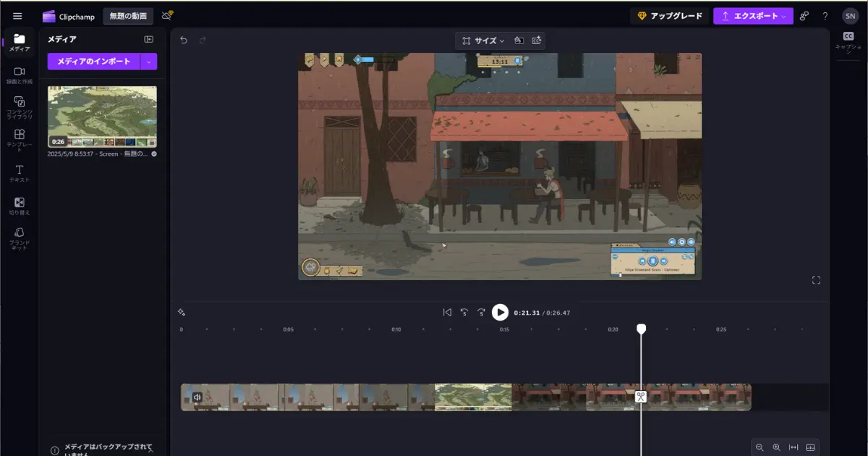Image resolution: width=868 pixels, height=456 pixels.
Task: Open the hamburger main menu
Action: [x=17, y=16]
